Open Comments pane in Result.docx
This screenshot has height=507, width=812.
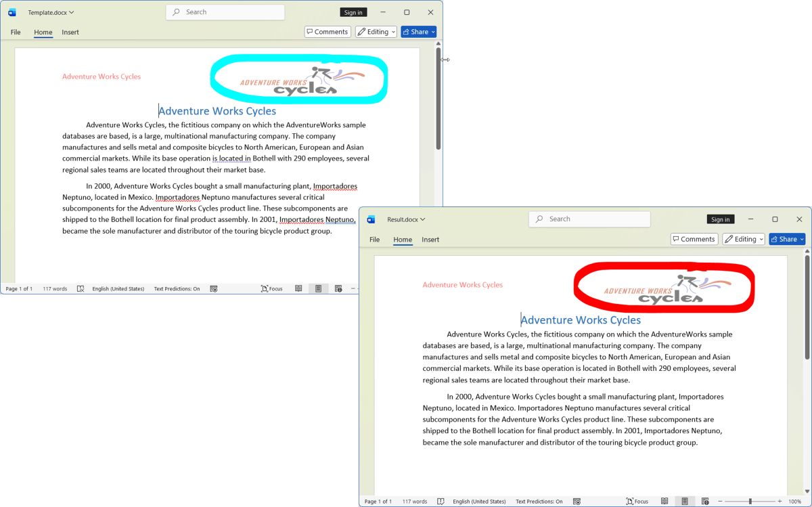pos(694,239)
